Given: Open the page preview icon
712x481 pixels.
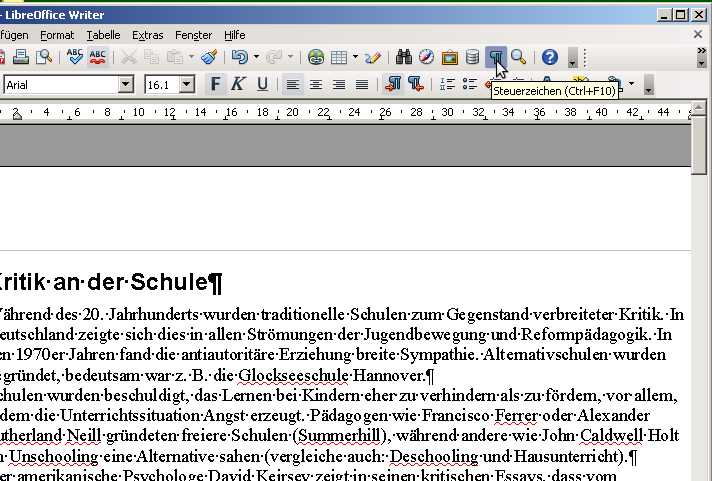Looking at the screenshot, I should pos(45,57).
